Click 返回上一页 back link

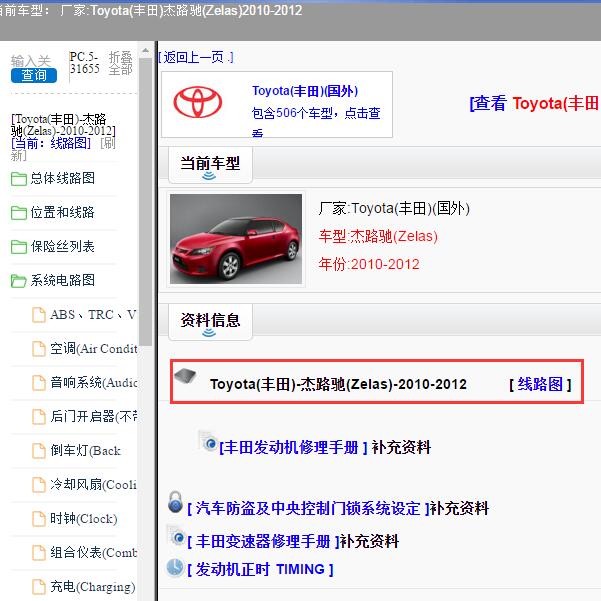coord(195,58)
